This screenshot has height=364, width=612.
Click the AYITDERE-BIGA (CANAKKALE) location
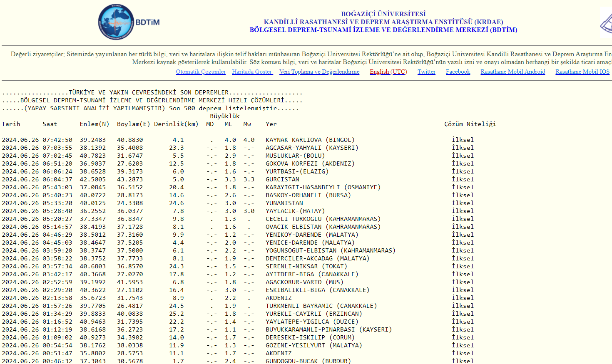(x=312, y=274)
